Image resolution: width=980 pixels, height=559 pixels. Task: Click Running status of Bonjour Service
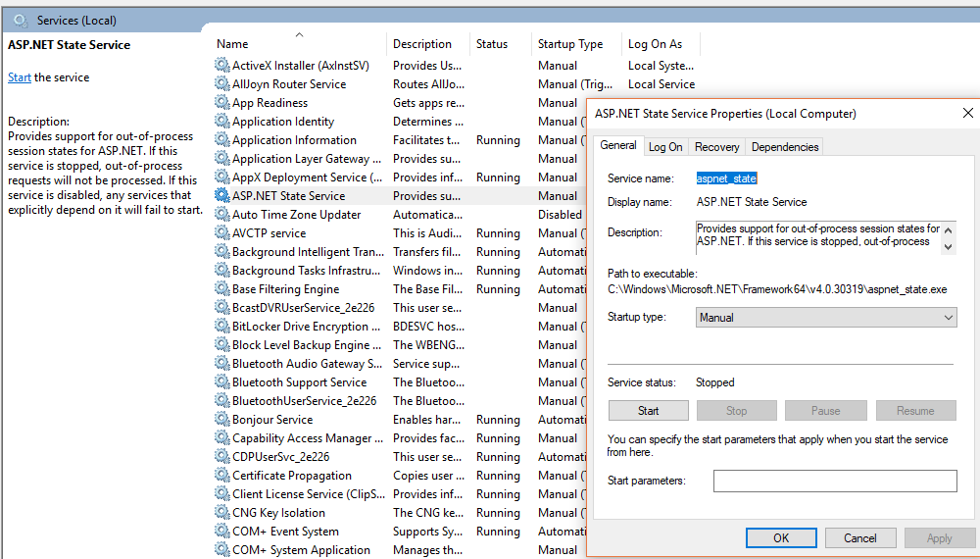click(498, 420)
